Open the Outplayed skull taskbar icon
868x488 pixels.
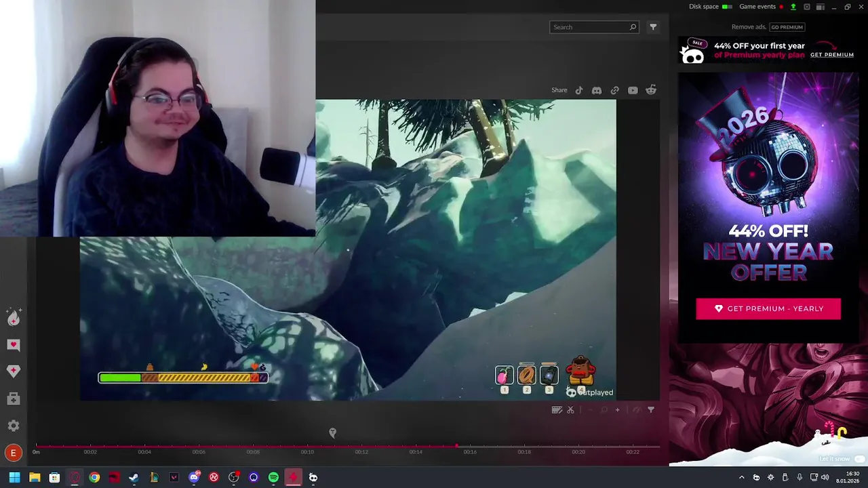tap(313, 477)
